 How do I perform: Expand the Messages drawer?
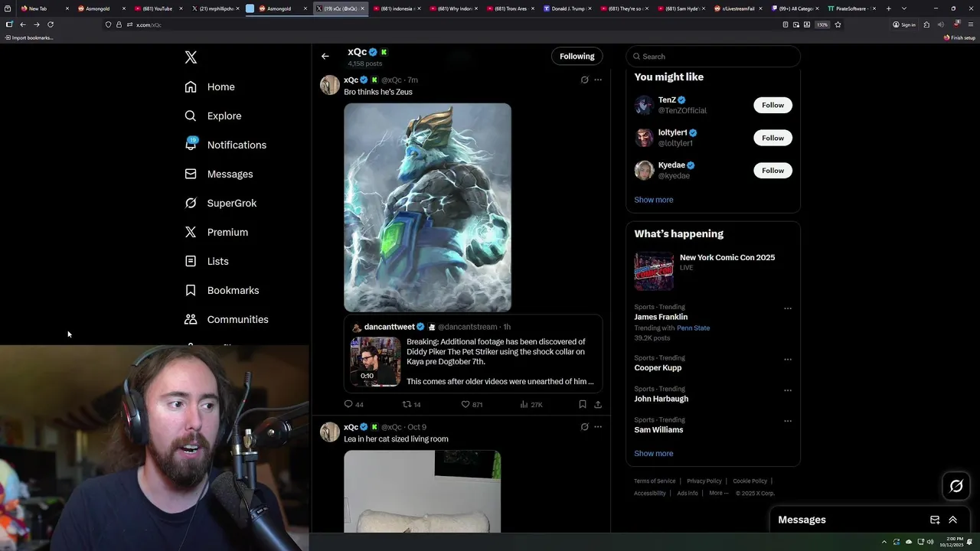(x=953, y=520)
